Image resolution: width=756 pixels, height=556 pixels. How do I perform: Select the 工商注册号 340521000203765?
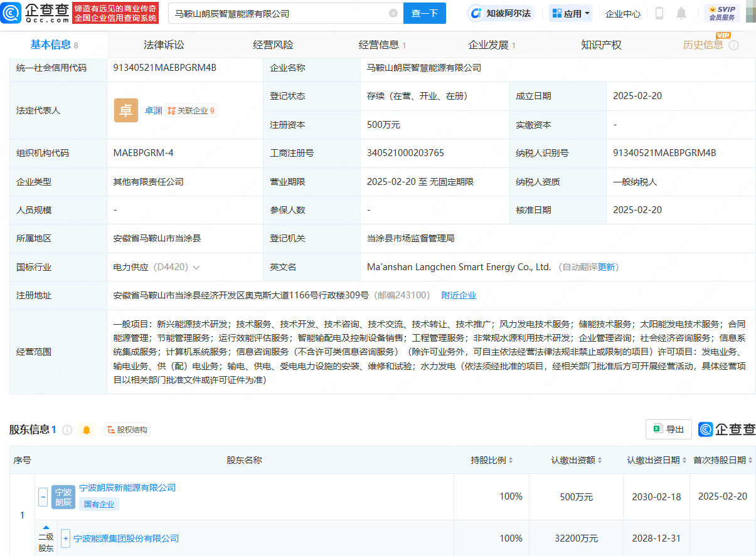tap(405, 153)
